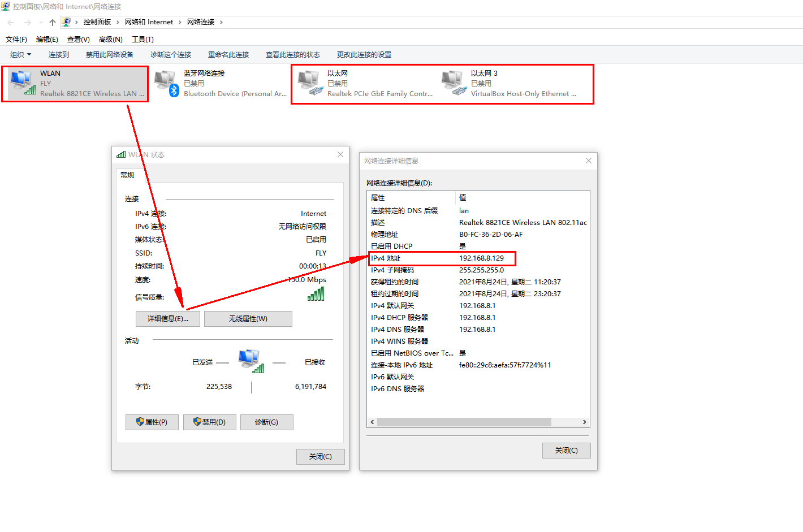Expand the 控制面板 breadcrumb chevron
The image size is (803, 532).
pyautogui.click(x=118, y=22)
